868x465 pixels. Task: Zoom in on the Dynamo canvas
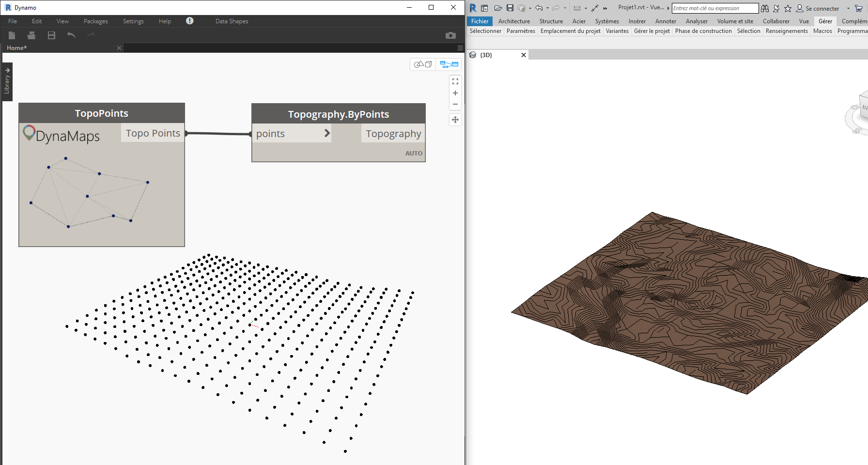pyautogui.click(x=455, y=93)
